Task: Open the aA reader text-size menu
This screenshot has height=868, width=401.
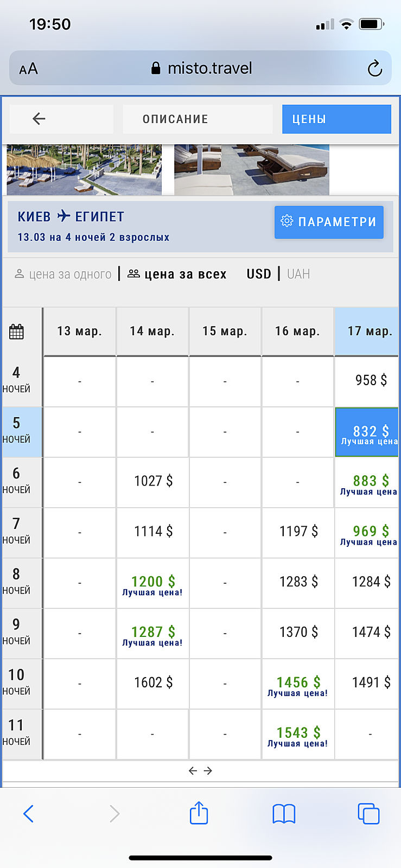Action: coord(29,69)
